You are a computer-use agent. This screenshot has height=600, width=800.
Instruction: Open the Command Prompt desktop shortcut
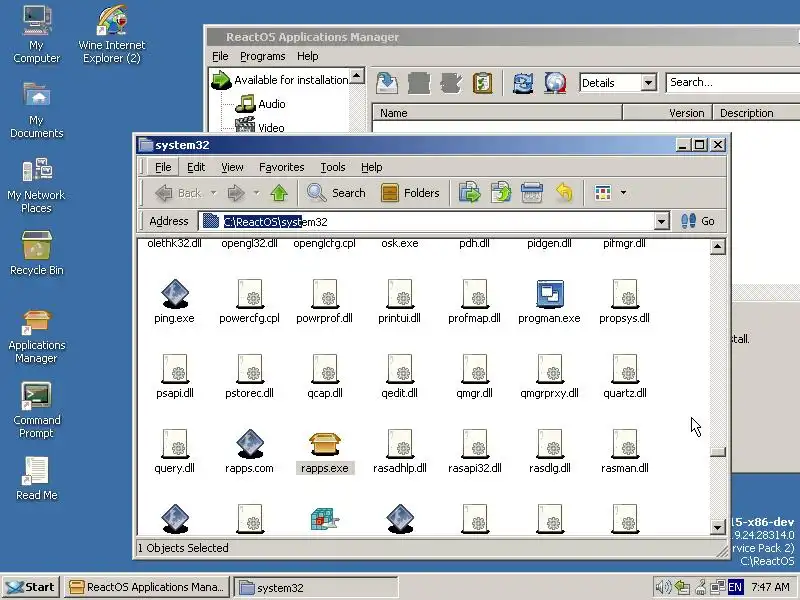tap(36, 409)
